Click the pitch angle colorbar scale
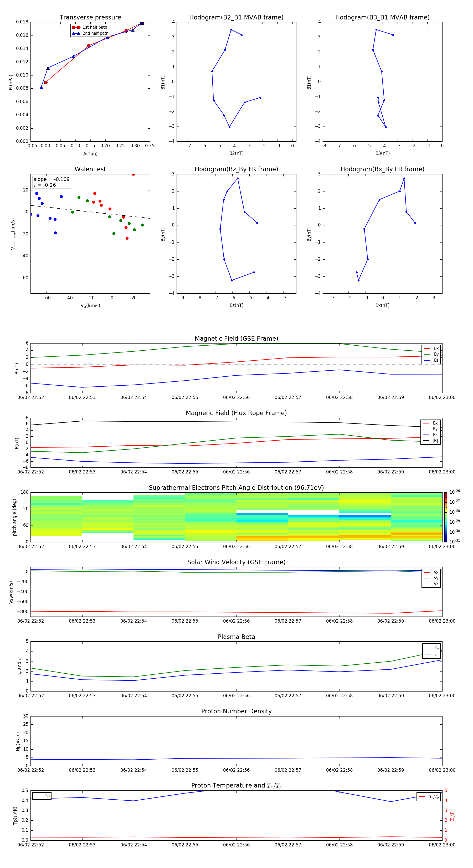This screenshot has width=473, height=868. [446, 517]
